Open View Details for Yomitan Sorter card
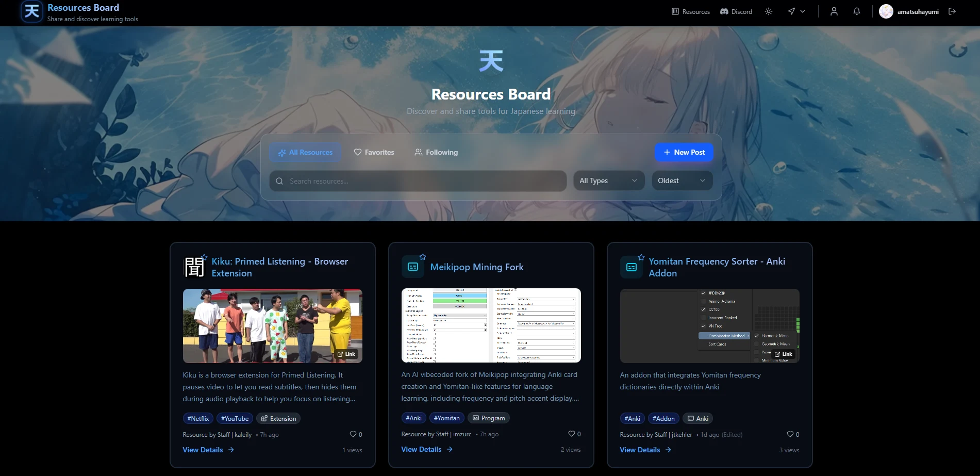 click(645, 450)
